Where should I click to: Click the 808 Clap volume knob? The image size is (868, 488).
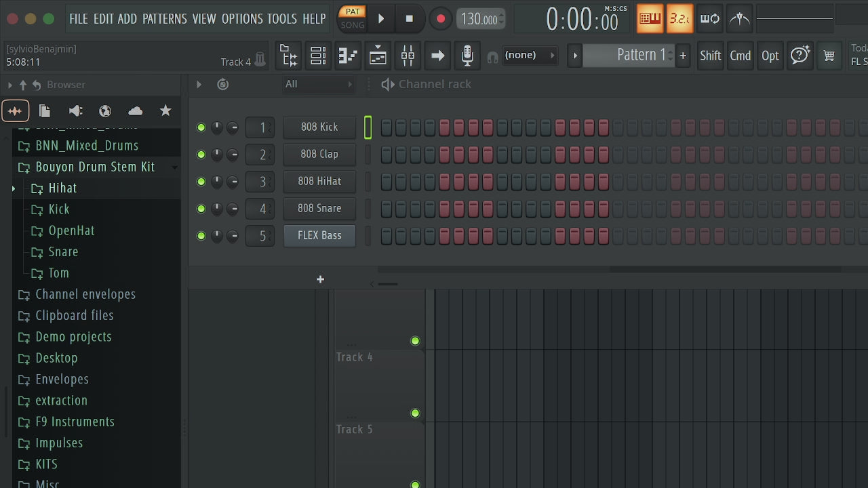(217, 155)
